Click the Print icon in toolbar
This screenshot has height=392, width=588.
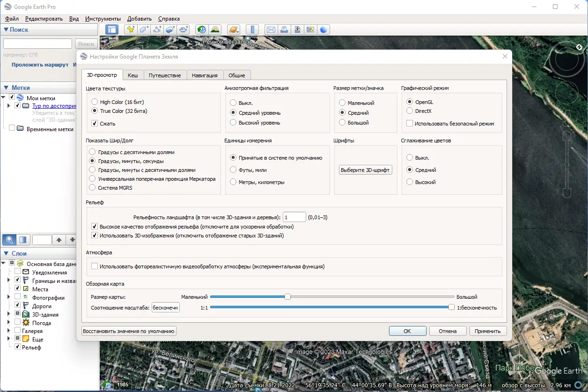point(284,30)
